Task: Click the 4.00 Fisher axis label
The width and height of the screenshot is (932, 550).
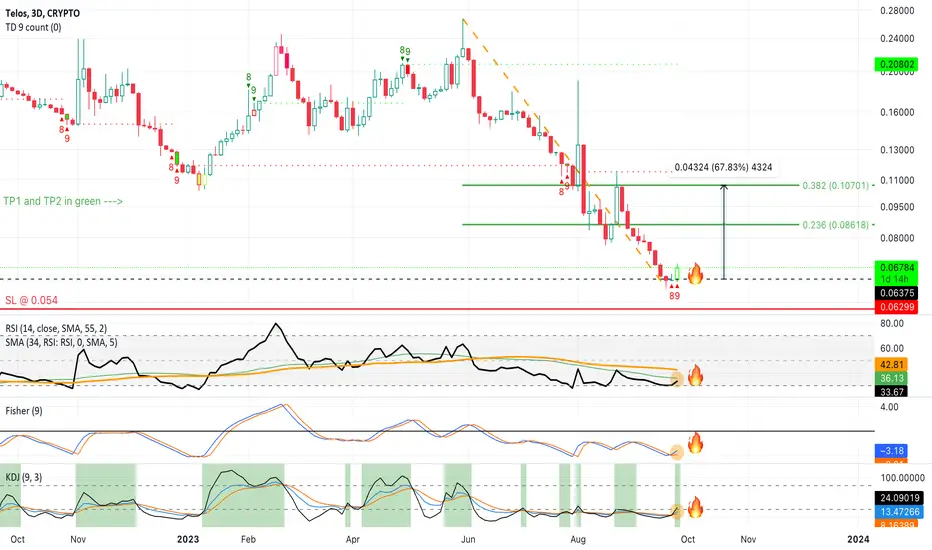Action: click(889, 407)
